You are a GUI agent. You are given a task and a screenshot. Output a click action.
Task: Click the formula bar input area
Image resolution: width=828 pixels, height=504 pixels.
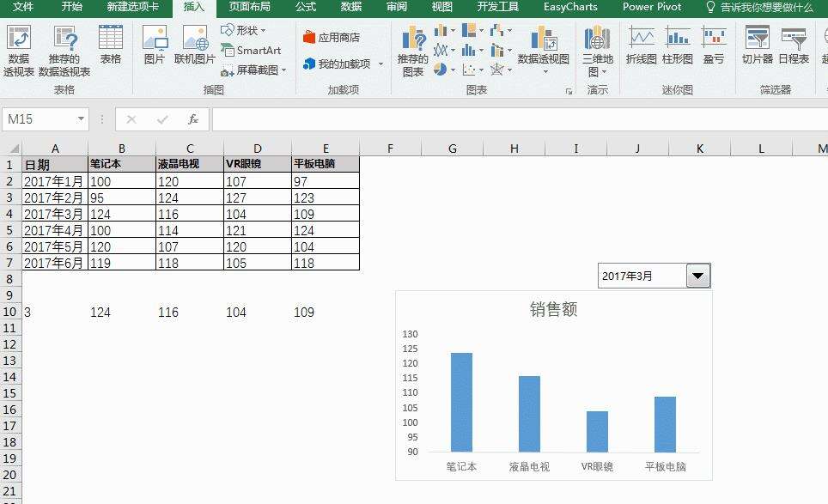(x=521, y=120)
